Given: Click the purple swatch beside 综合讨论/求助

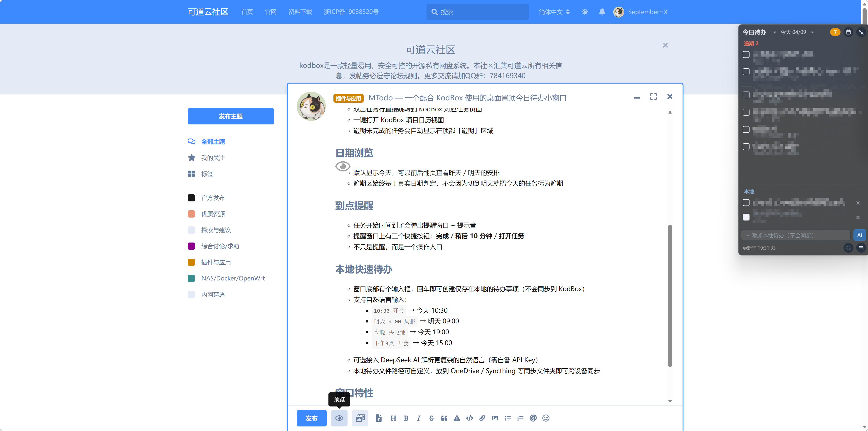Looking at the screenshot, I should [x=191, y=246].
